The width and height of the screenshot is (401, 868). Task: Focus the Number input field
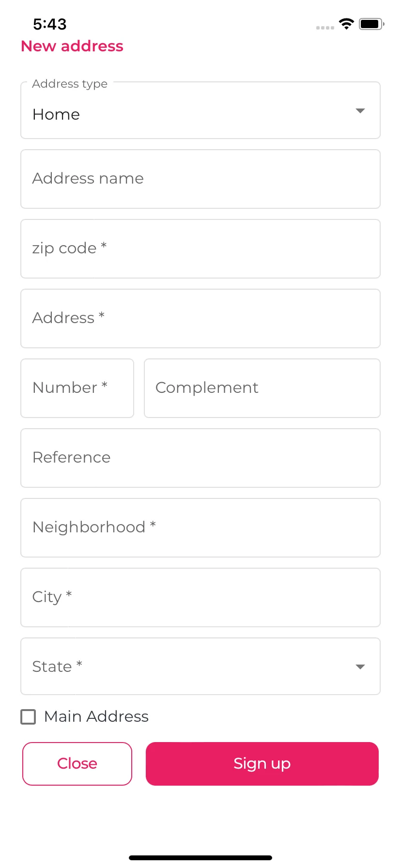tap(77, 388)
